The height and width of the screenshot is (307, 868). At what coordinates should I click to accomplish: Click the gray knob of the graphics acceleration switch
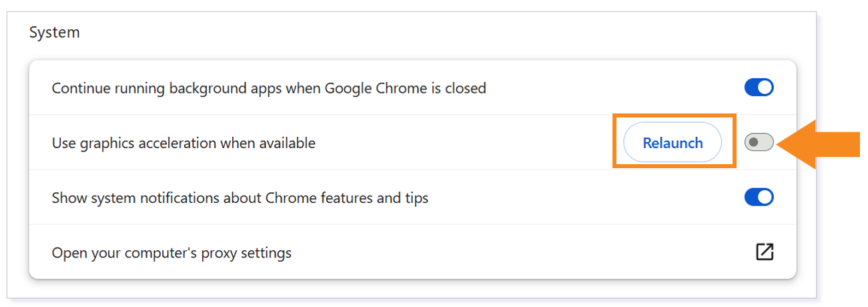point(753,142)
